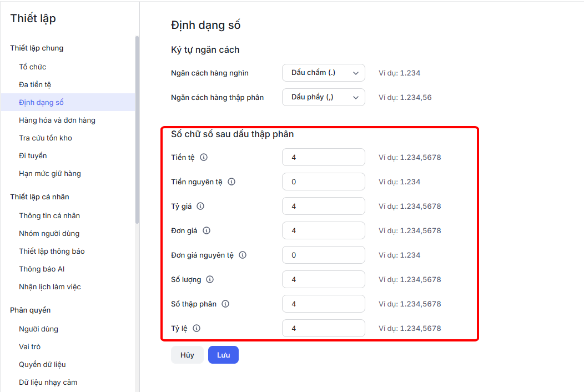The image size is (584, 392).
Task: Focus the Số lượng decimal input
Action: point(323,279)
